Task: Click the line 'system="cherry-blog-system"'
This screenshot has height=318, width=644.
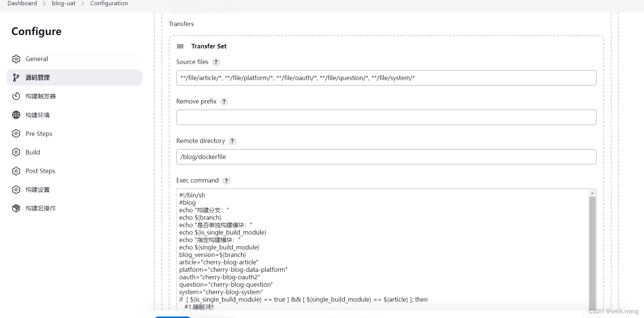Action: tap(221, 292)
